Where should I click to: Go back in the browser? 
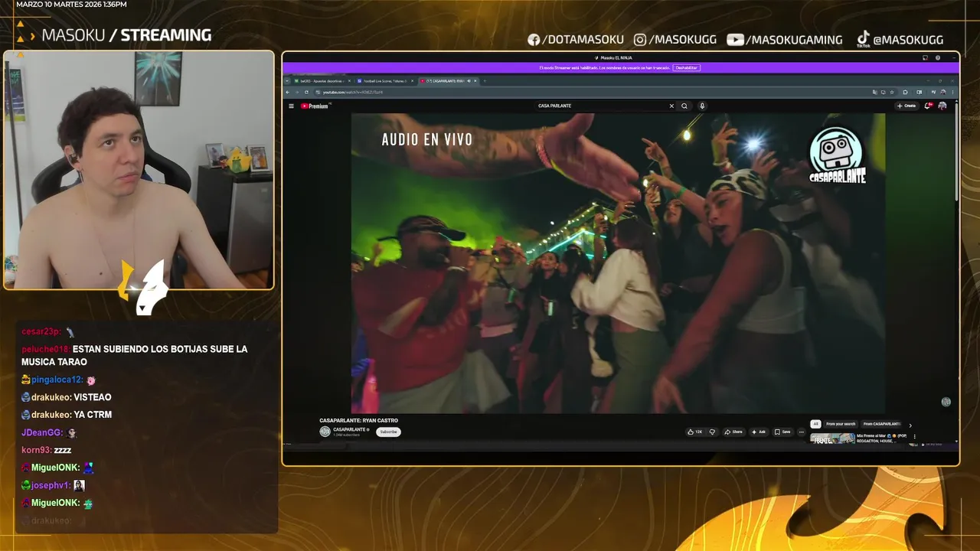pyautogui.click(x=288, y=92)
